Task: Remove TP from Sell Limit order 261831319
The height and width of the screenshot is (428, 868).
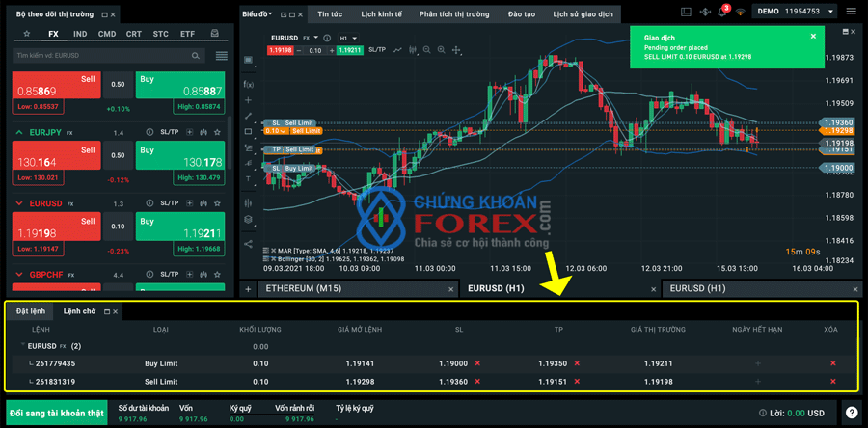Action: (577, 381)
